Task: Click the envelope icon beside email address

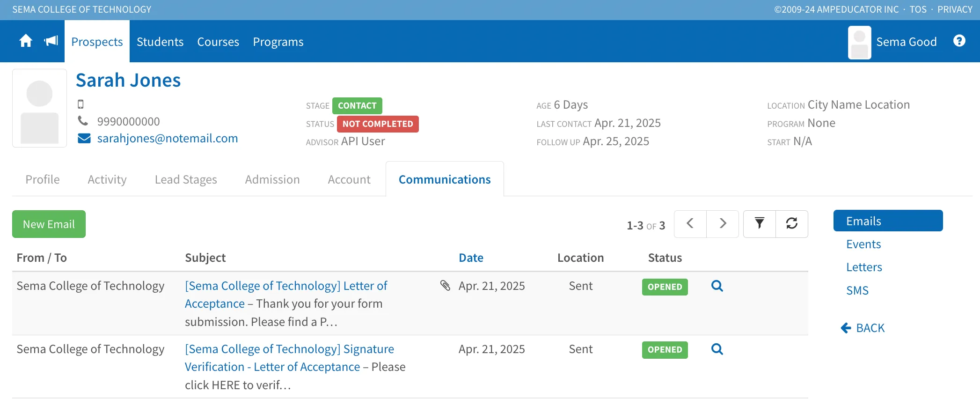Action: tap(84, 139)
